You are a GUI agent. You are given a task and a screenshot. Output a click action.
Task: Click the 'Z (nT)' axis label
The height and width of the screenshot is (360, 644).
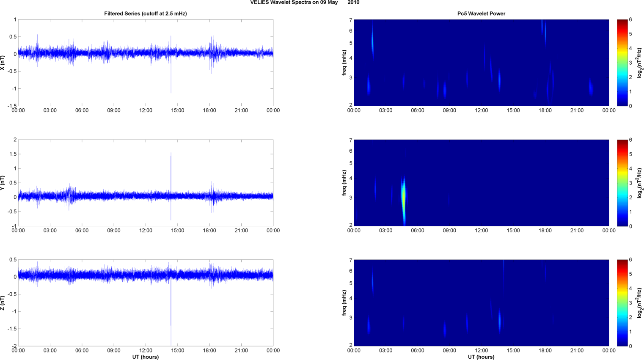(x=3, y=303)
